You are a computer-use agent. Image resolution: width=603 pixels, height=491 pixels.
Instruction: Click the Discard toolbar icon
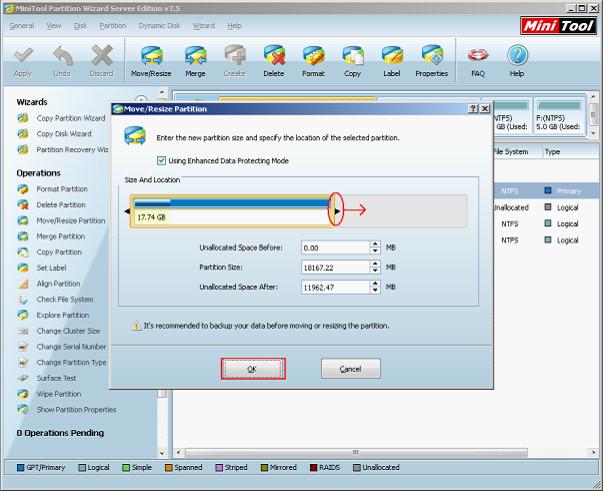[x=102, y=55]
